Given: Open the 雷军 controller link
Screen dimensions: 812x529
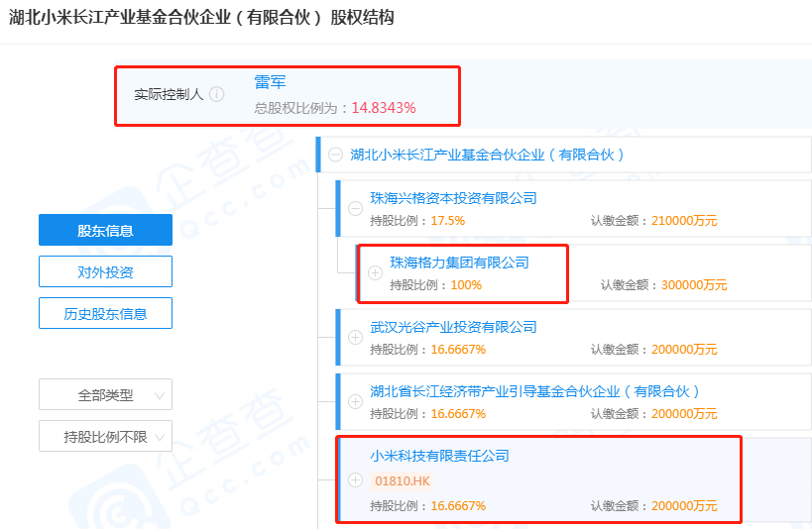Looking at the screenshot, I should tap(270, 82).
